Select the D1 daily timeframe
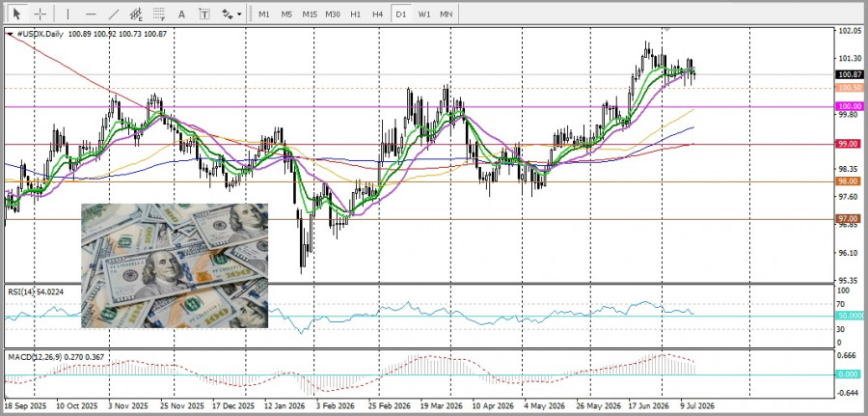Screen dimensions: 868x416 pyautogui.click(x=400, y=14)
